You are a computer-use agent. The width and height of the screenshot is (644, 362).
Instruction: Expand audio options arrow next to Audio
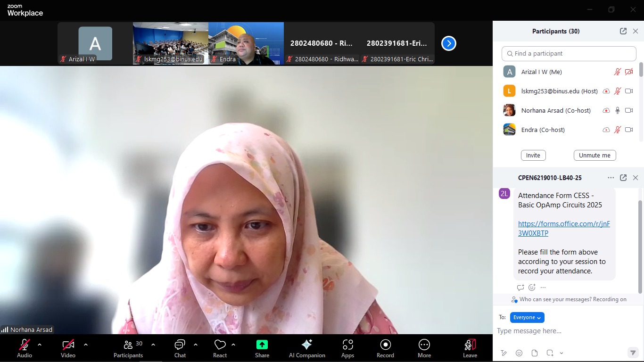[x=40, y=345]
